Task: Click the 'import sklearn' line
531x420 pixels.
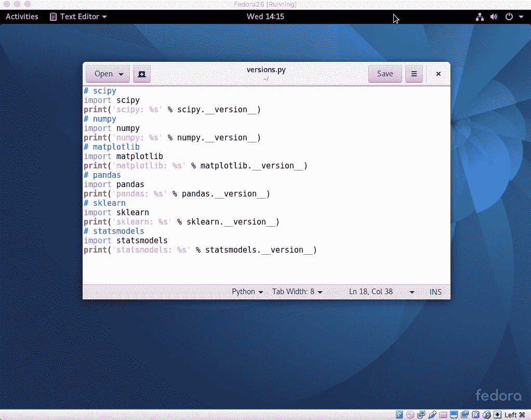Action: (116, 213)
